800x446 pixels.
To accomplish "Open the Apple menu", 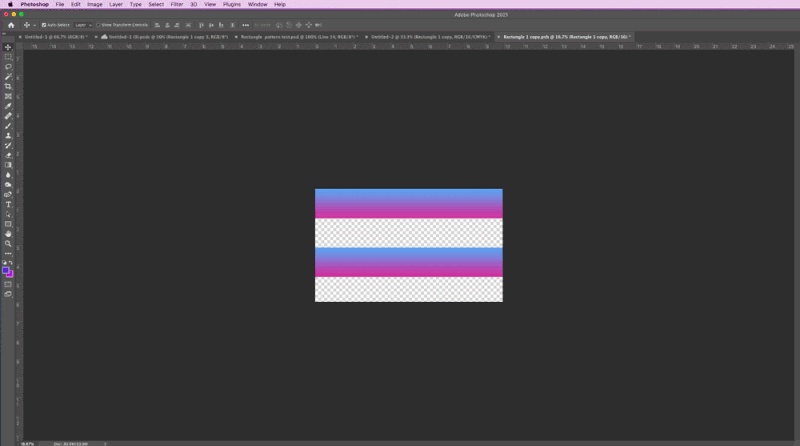I will pyautogui.click(x=10, y=4).
